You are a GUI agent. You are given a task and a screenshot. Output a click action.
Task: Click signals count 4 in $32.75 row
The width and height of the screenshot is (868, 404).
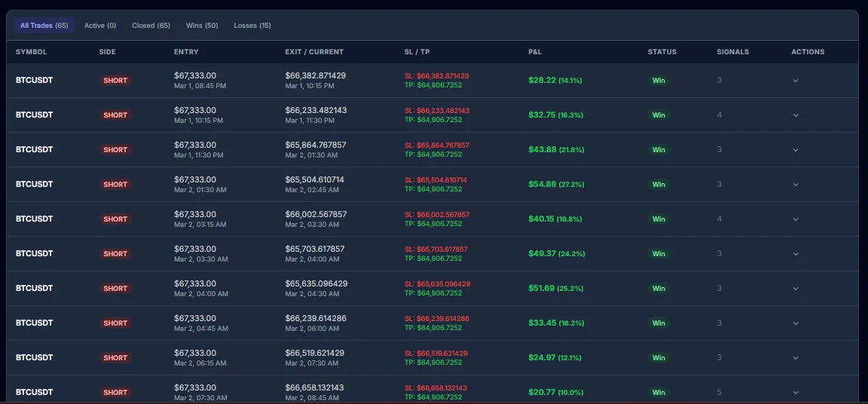[x=719, y=115]
